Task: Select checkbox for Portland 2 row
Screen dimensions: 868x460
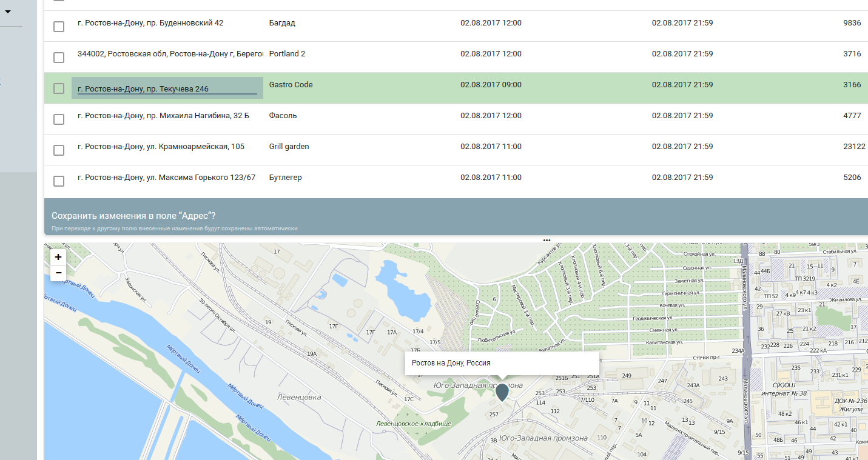Action: point(59,58)
